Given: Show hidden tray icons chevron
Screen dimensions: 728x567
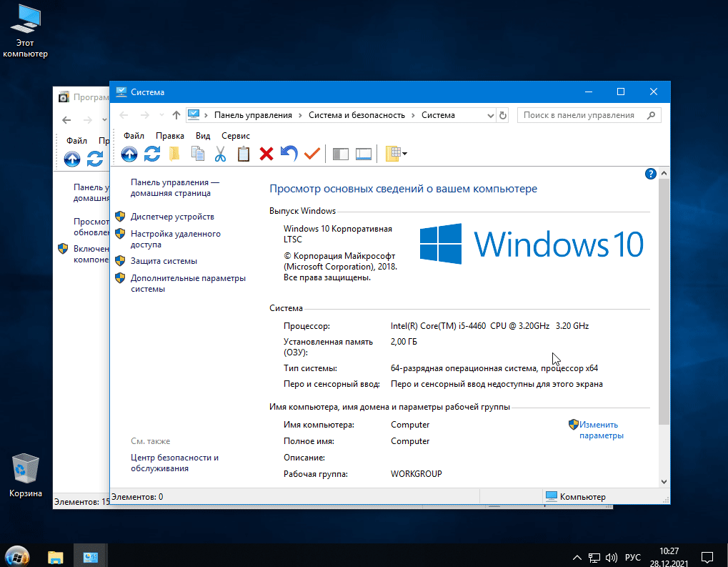Looking at the screenshot, I should (x=577, y=558).
